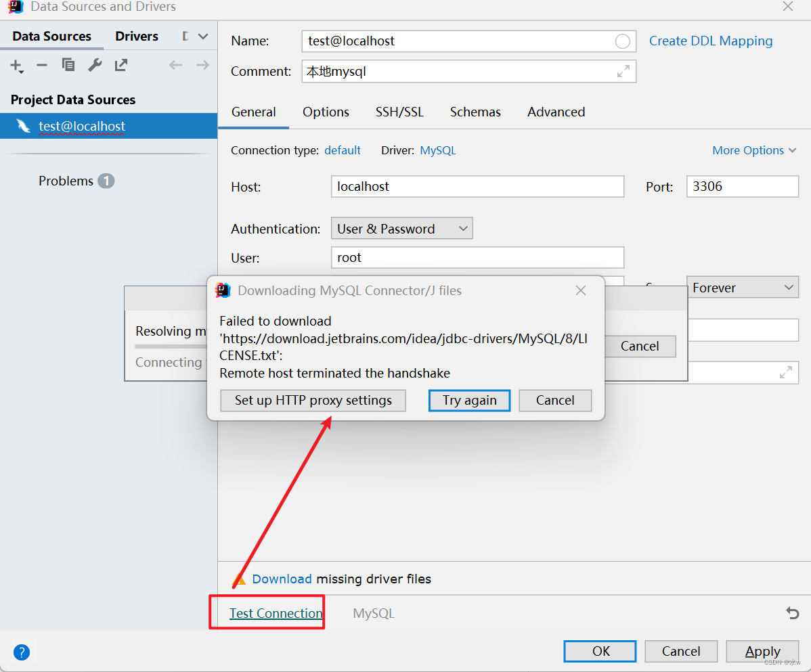Change connection type default link
This screenshot has height=672, width=811.
click(342, 150)
